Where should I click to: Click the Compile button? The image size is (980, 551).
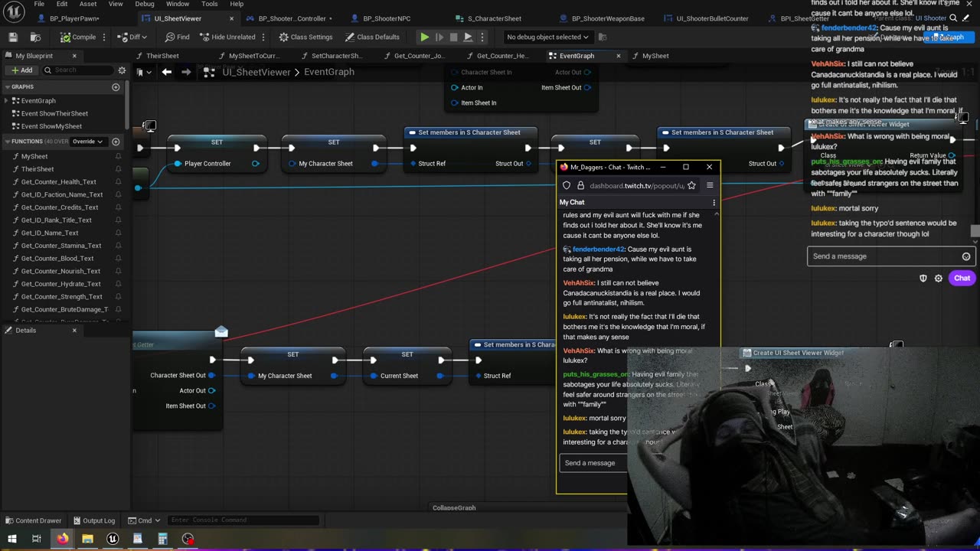tap(79, 37)
